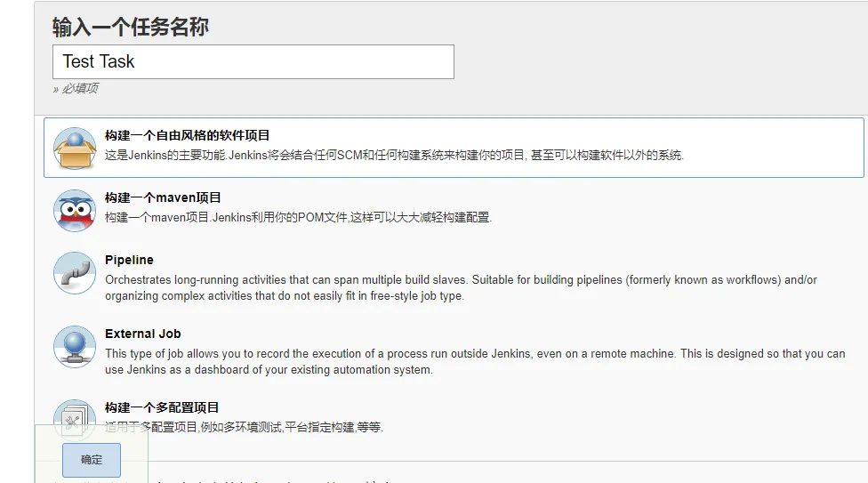
Task: Click the freestyle project Jenkins description text
Action: pyautogui.click(x=394, y=155)
